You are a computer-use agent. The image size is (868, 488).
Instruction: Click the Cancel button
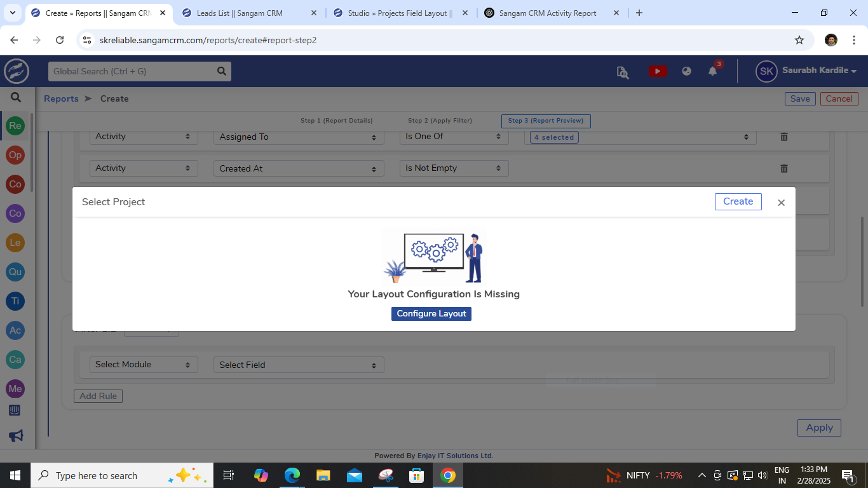coord(839,98)
